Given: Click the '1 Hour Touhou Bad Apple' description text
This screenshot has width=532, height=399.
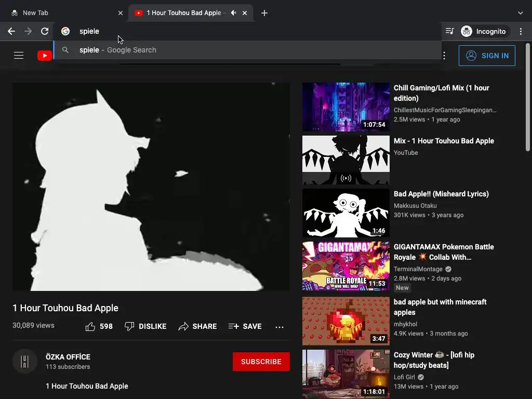Looking at the screenshot, I should pos(87,386).
